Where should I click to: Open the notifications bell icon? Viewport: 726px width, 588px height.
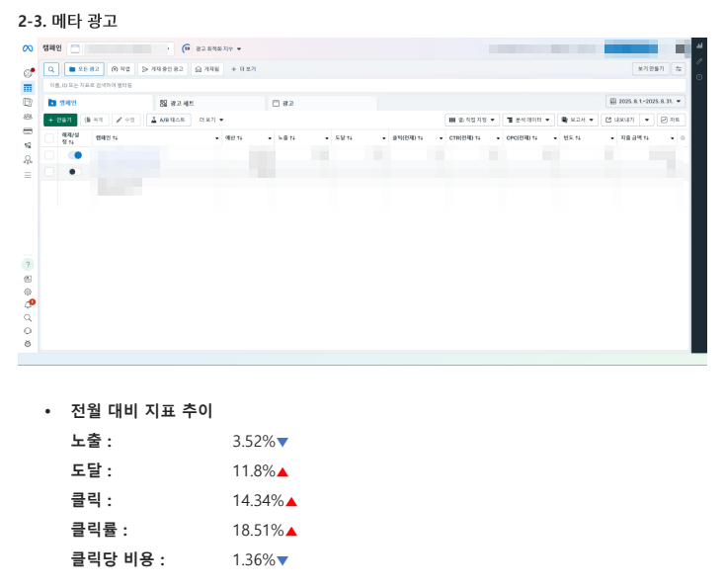(28, 304)
